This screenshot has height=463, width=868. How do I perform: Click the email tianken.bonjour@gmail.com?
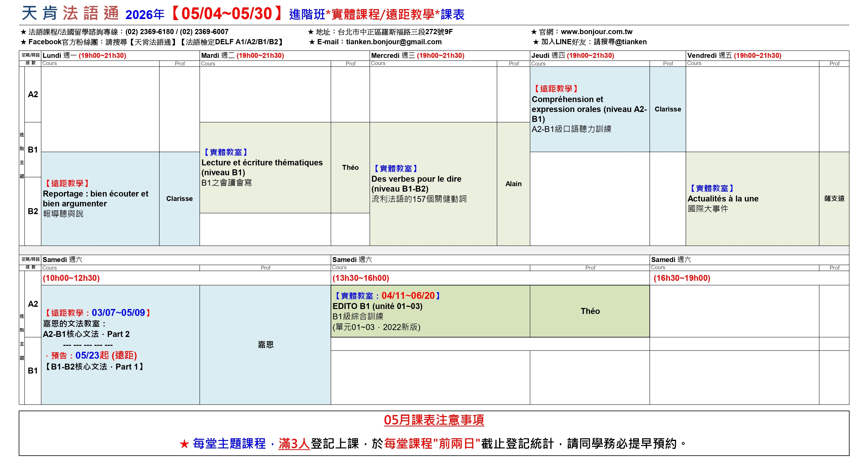(393, 42)
